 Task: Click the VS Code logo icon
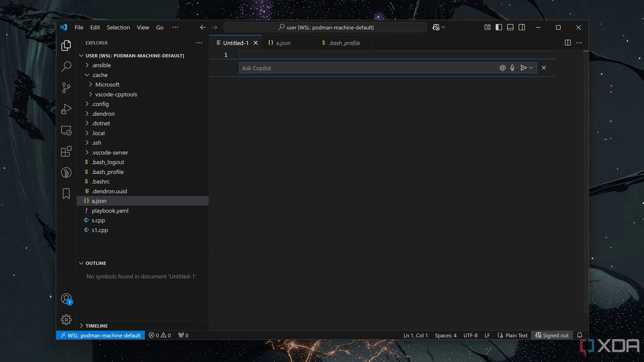(64, 27)
